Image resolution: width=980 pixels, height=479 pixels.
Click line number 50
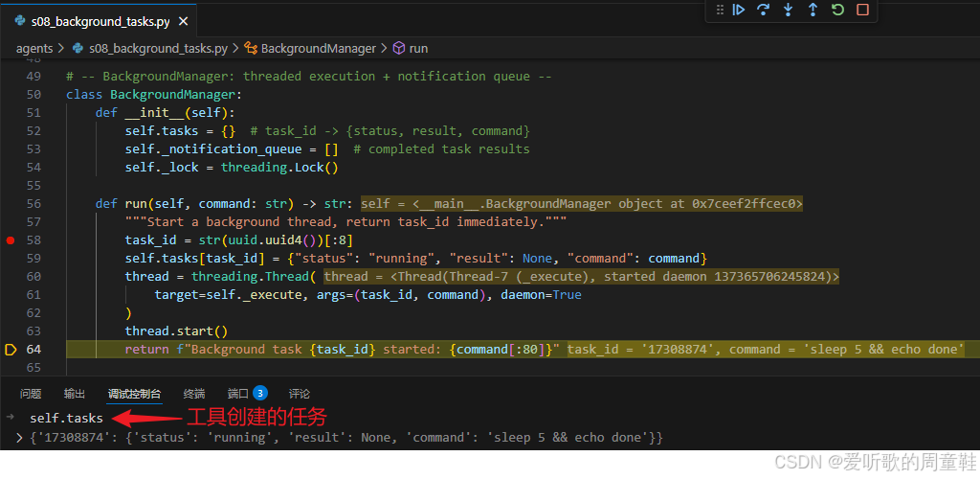point(33,95)
